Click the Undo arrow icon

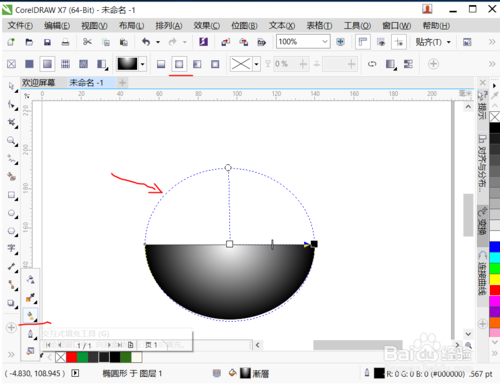[146, 42]
